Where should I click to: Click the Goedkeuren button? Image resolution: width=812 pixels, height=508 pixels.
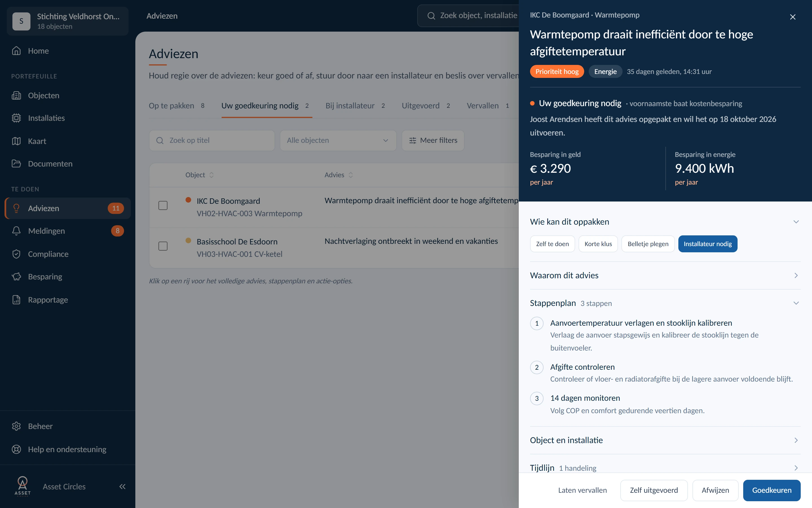tap(771, 490)
